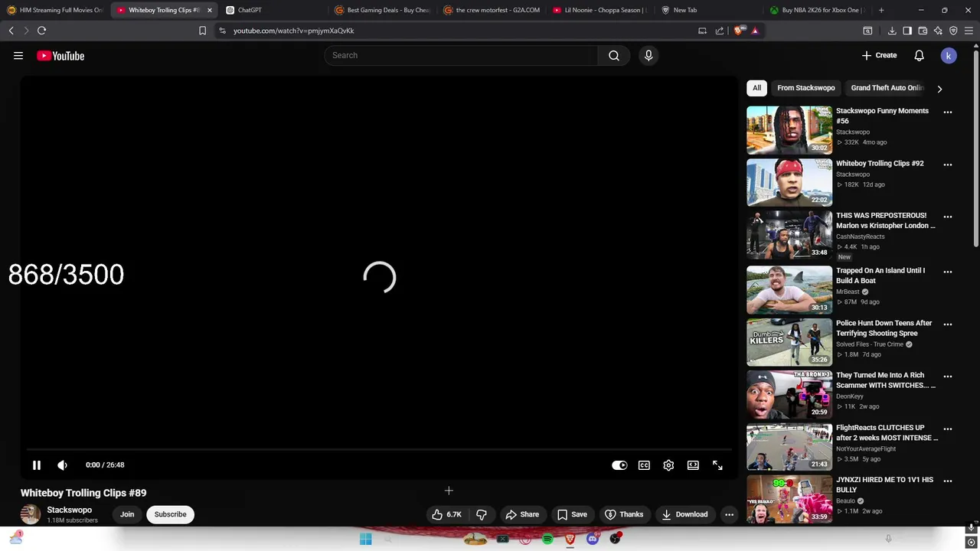Enter full screen video mode
The image size is (980, 551).
717,465
